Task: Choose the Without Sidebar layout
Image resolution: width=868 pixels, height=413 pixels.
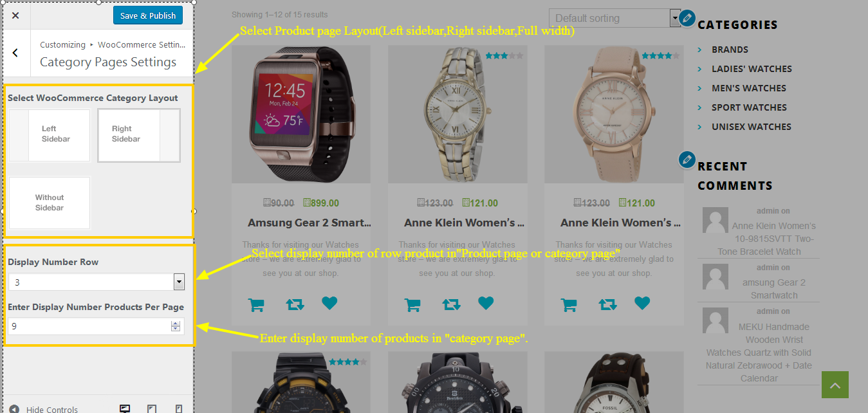Action: 50,203
